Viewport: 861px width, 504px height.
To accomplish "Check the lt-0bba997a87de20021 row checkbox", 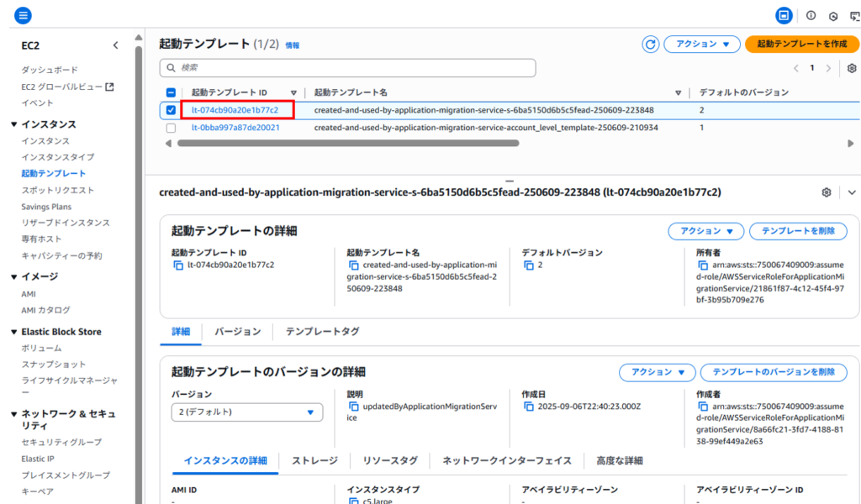I will click(x=171, y=128).
